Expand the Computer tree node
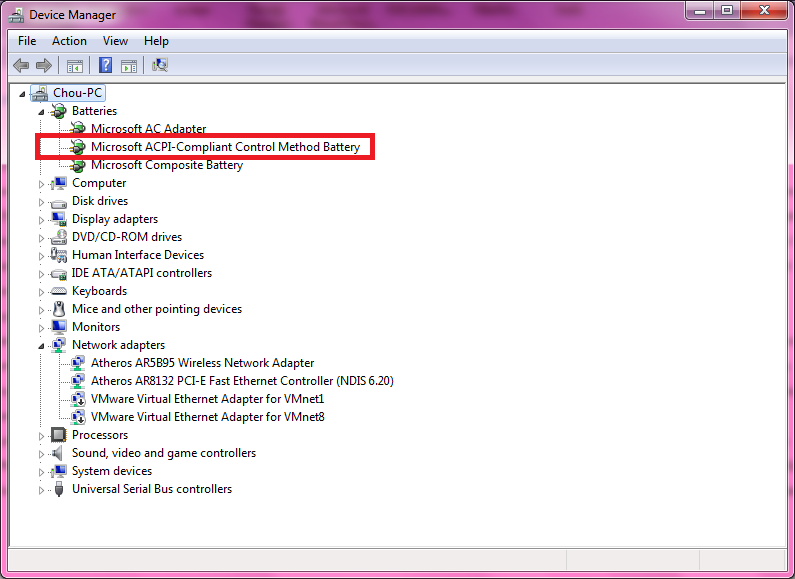 41,184
